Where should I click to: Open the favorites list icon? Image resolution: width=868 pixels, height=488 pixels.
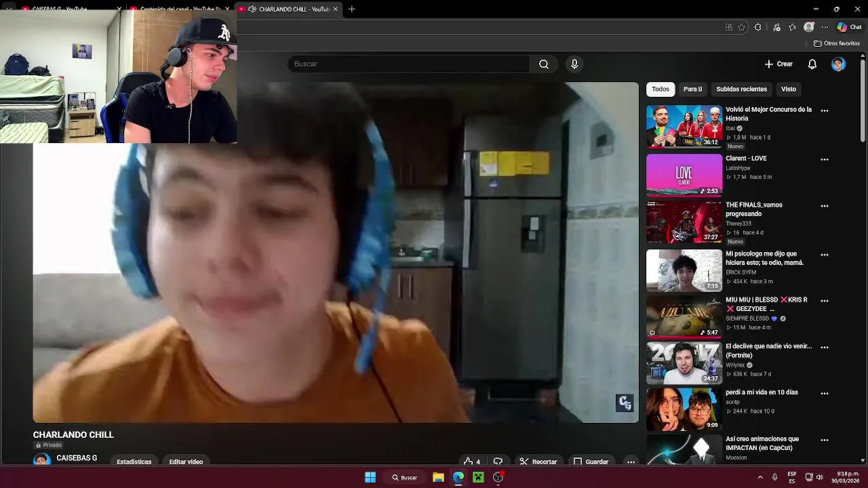point(793,27)
